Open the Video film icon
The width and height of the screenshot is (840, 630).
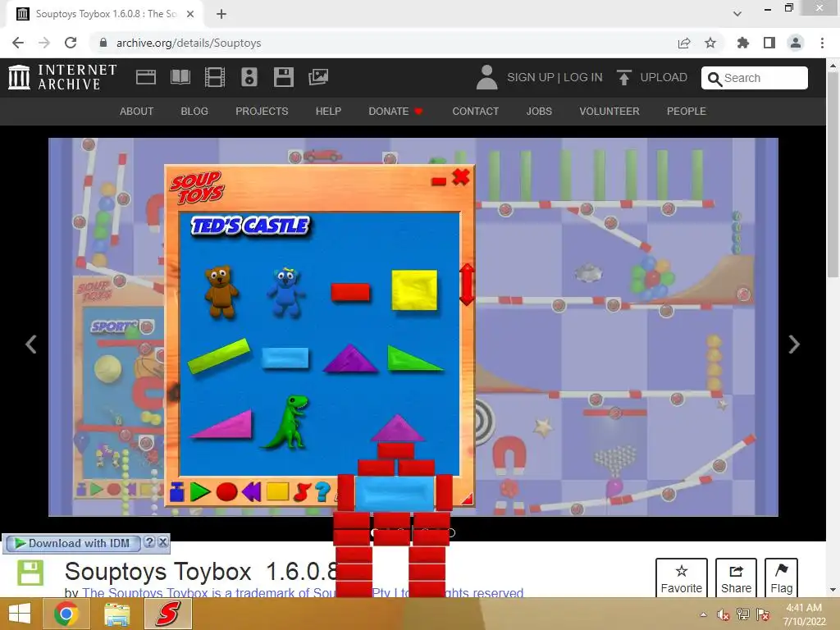click(x=215, y=77)
